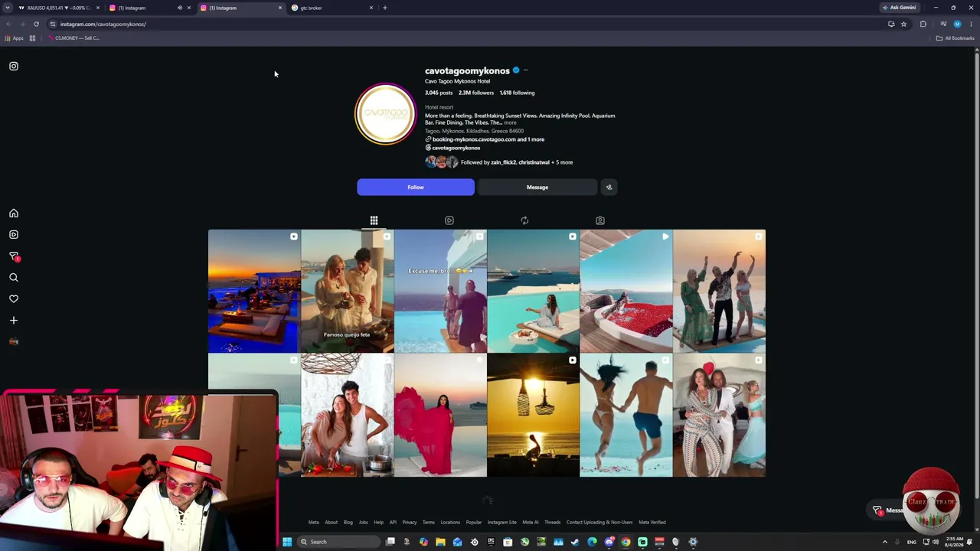Screen dimensions: 980x551
Task: Open the Chrome profile avatar
Action: click(957, 24)
